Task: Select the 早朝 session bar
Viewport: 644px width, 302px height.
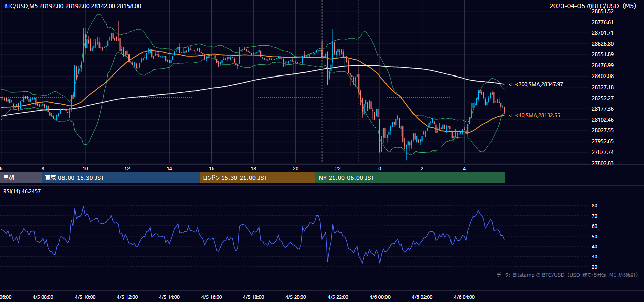Action: (21, 178)
